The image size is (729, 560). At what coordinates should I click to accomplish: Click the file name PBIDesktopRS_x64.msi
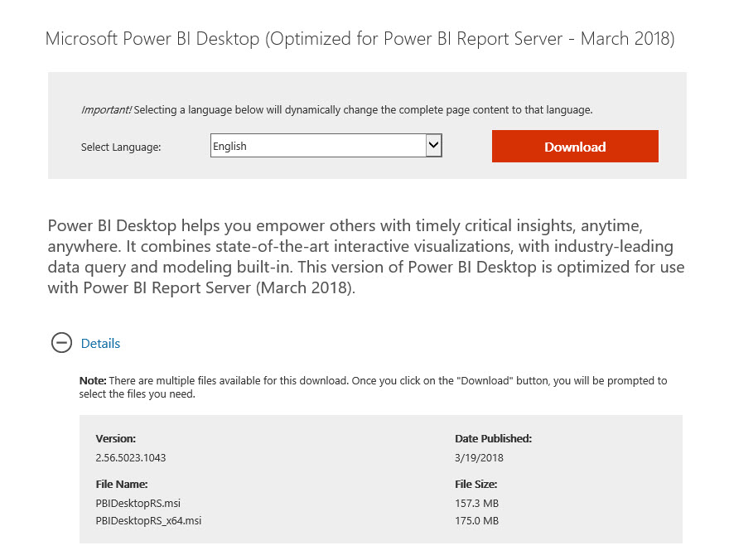148,520
